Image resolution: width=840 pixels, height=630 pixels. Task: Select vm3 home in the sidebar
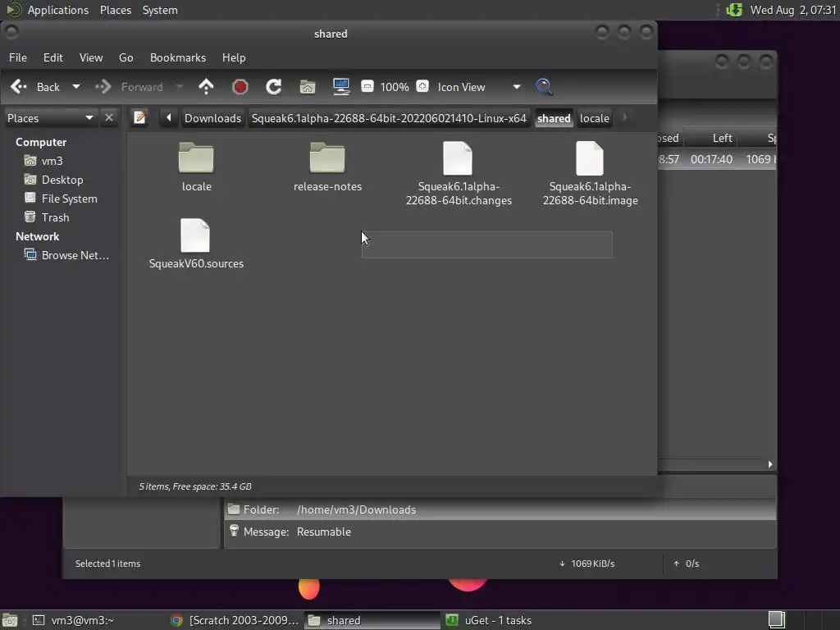pyautogui.click(x=52, y=161)
